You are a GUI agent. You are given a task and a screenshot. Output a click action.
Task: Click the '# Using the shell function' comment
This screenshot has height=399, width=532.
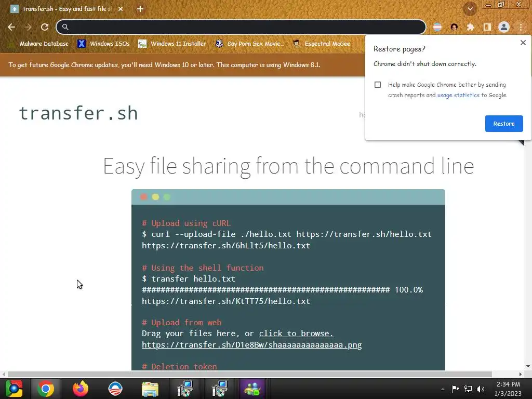pyautogui.click(x=203, y=268)
